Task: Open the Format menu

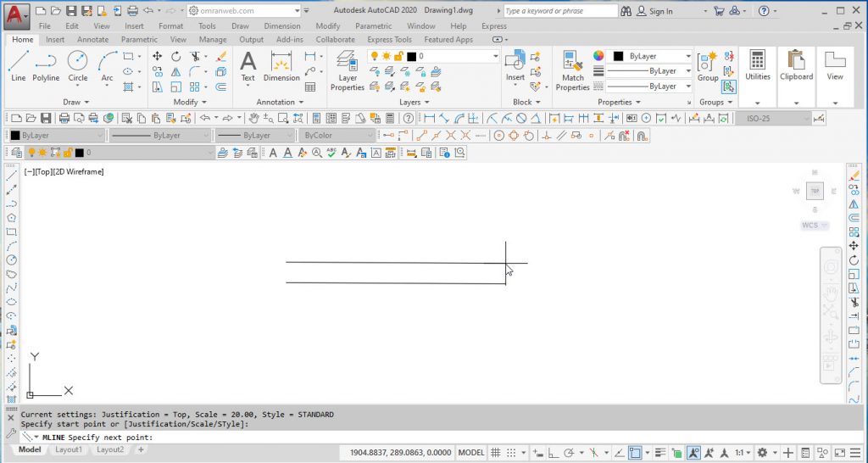Action: [170, 26]
